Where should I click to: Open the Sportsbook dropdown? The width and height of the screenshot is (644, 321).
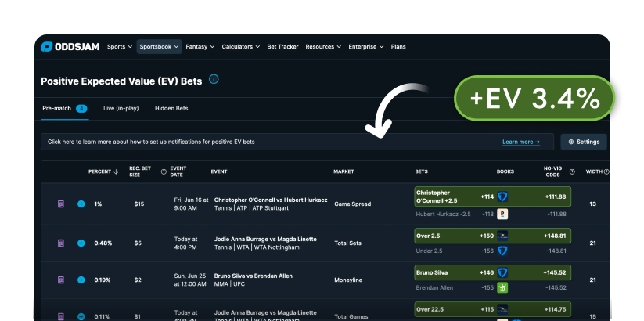[x=159, y=47]
